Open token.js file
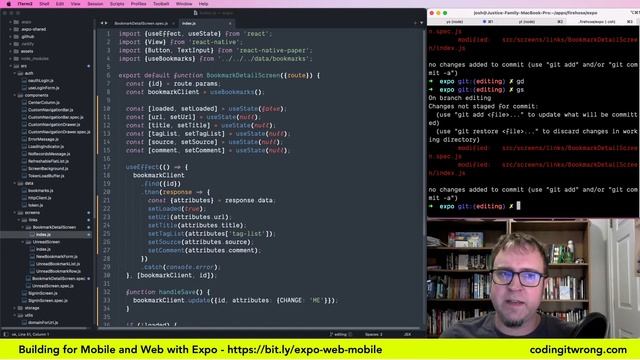 tap(36, 205)
